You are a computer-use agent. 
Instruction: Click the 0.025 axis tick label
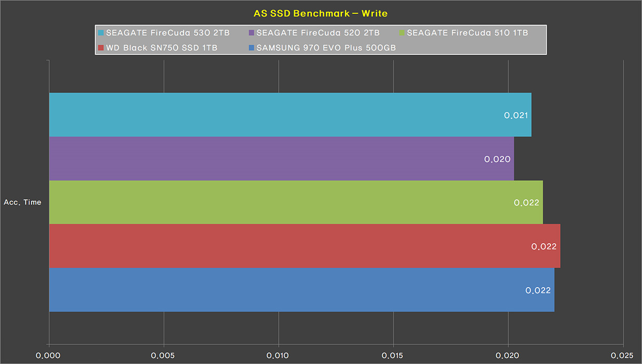tap(623, 355)
